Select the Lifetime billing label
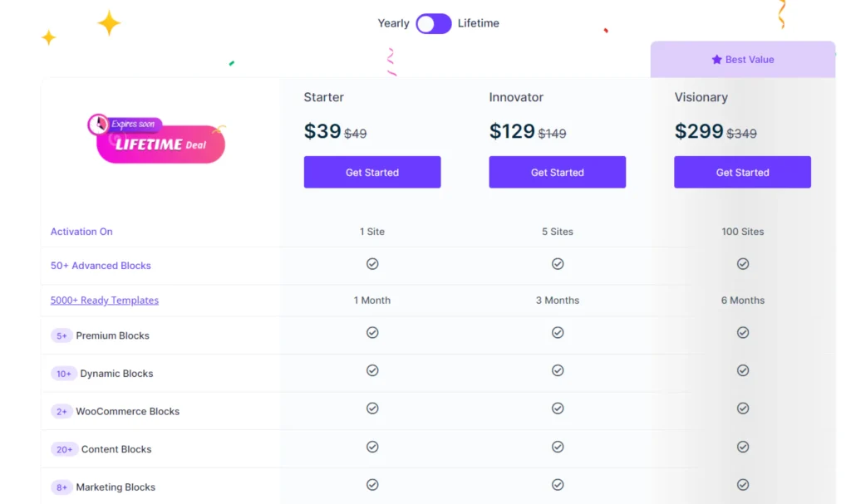851x504 pixels. coord(478,23)
